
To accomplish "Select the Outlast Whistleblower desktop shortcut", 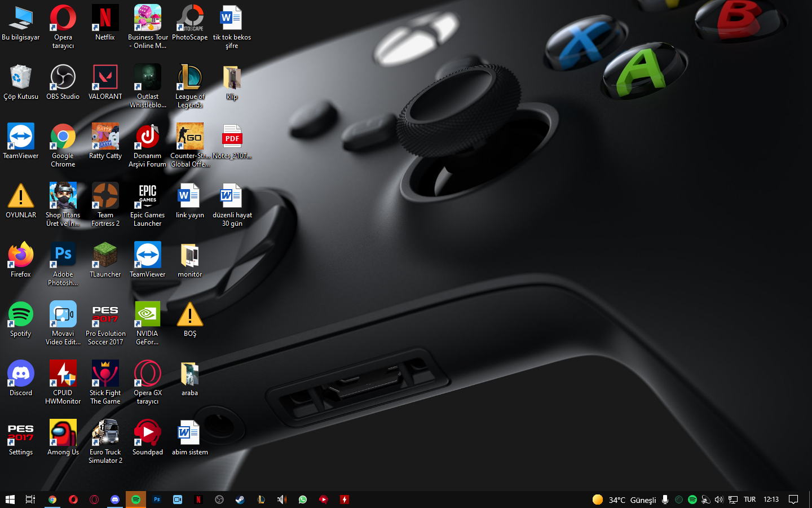I will (148, 86).
